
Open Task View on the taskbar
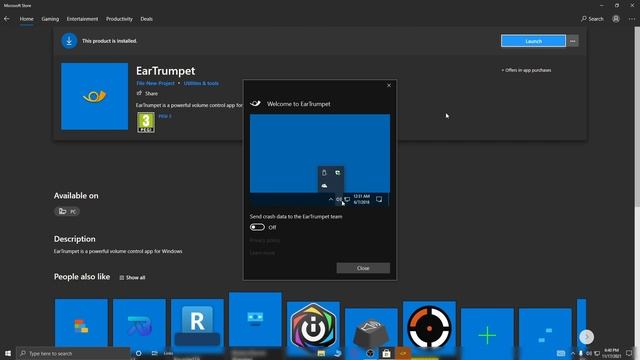(154, 353)
